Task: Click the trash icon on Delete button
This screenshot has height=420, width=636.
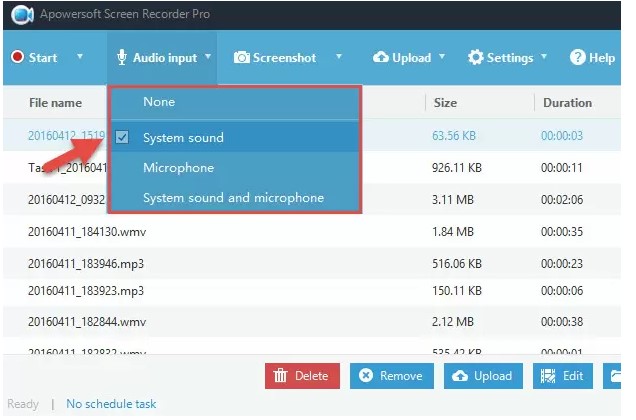Action: coord(281,376)
